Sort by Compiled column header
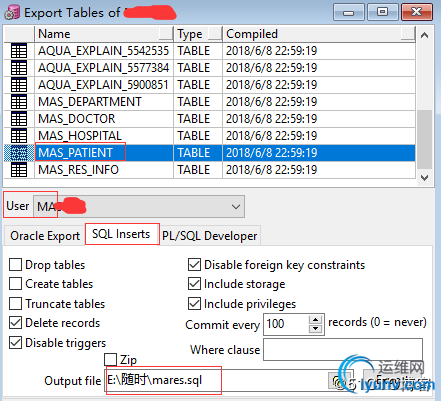Image resolution: width=441 pixels, height=401 pixels. [x=319, y=34]
